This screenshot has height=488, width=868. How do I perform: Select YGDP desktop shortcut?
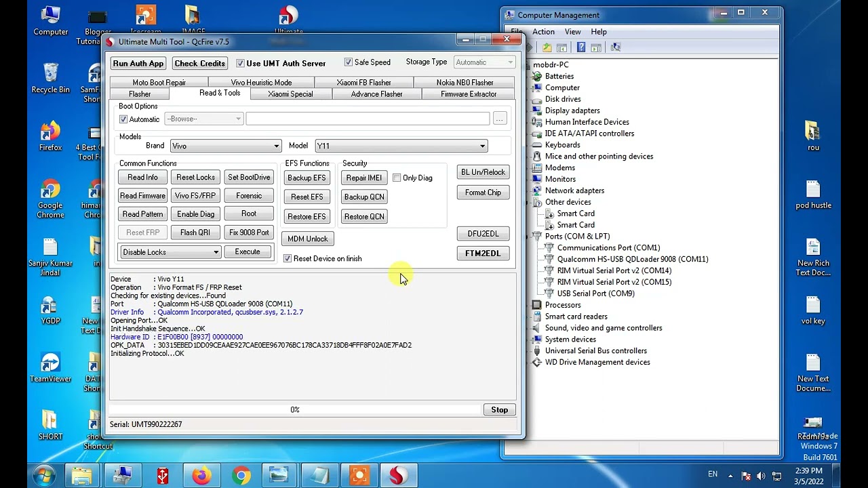50,310
